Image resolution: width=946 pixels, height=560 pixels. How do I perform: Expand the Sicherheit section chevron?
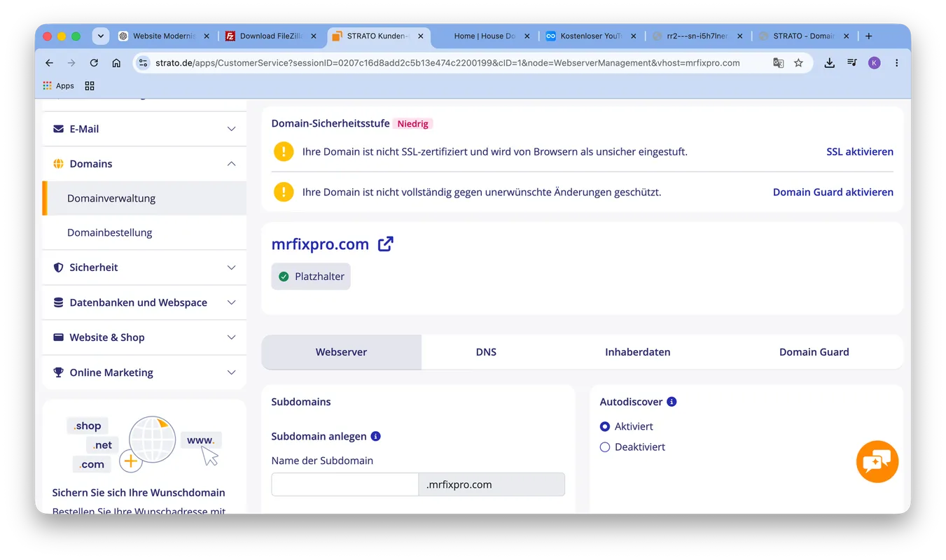232,267
